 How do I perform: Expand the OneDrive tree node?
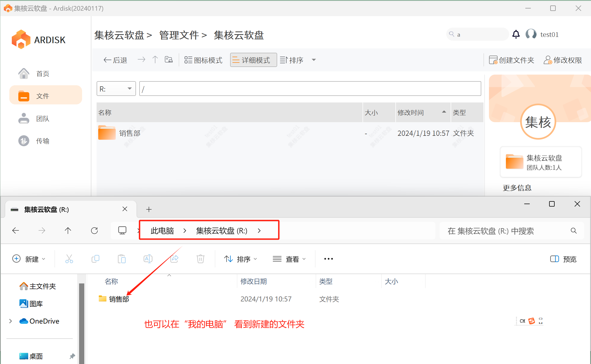(10, 321)
